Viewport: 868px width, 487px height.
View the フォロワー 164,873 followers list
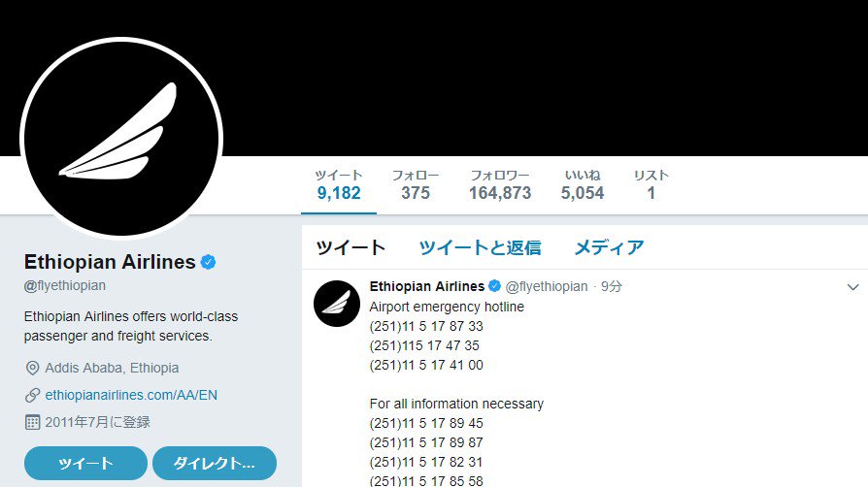(x=500, y=185)
